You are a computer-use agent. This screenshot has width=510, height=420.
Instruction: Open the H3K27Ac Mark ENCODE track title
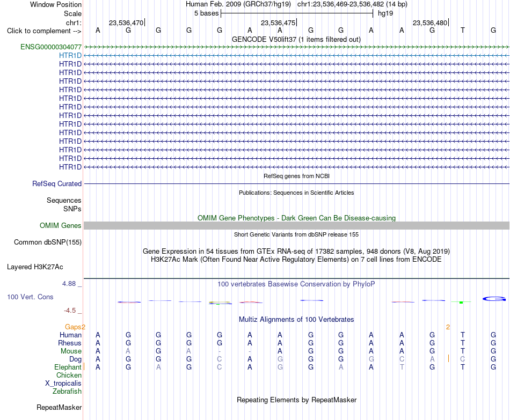click(296, 260)
